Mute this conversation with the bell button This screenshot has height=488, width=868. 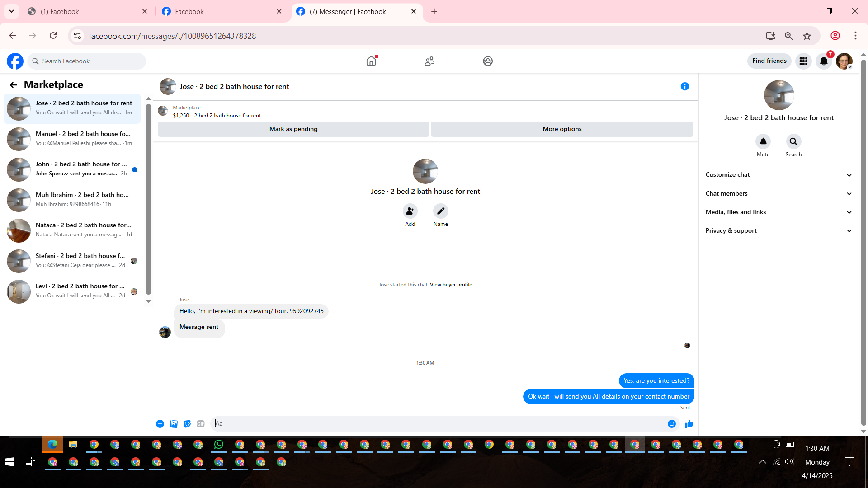pyautogui.click(x=763, y=142)
